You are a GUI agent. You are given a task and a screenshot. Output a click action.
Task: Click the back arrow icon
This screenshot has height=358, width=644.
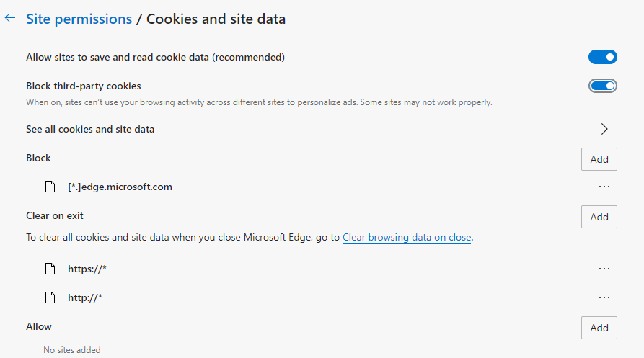[x=10, y=19]
